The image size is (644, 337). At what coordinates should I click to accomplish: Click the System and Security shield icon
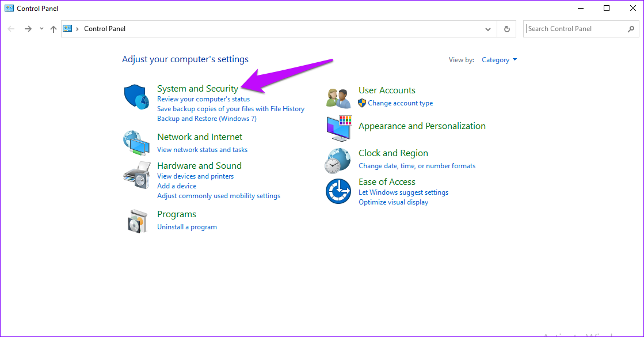[136, 97]
